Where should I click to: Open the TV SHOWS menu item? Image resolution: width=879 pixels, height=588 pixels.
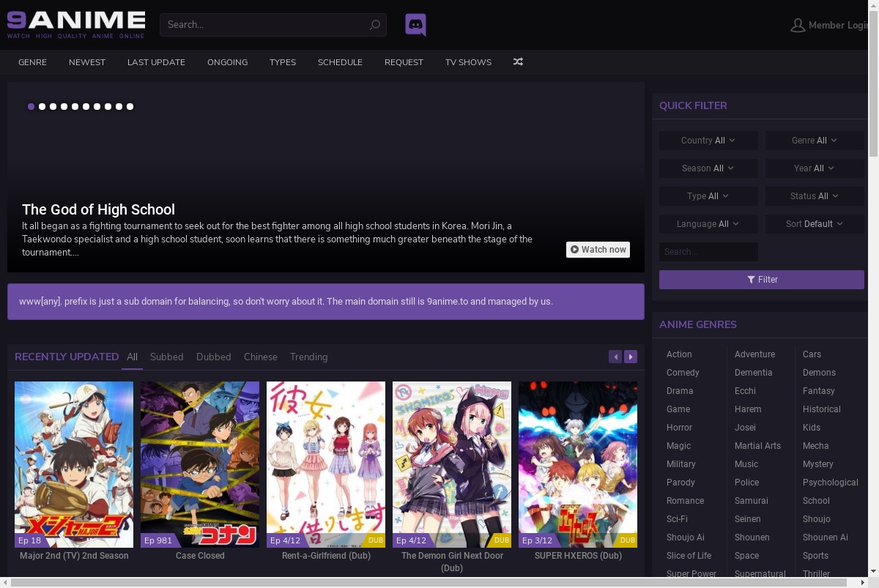click(468, 62)
